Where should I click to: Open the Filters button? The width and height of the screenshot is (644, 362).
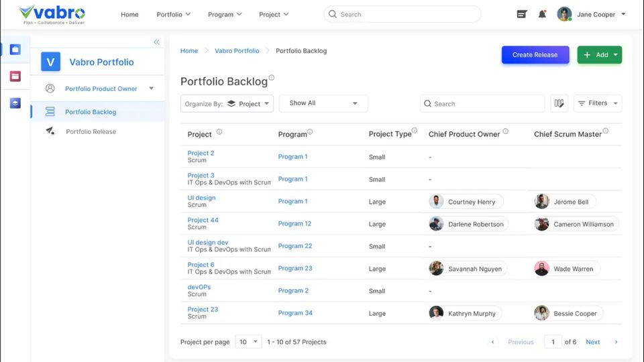click(597, 103)
